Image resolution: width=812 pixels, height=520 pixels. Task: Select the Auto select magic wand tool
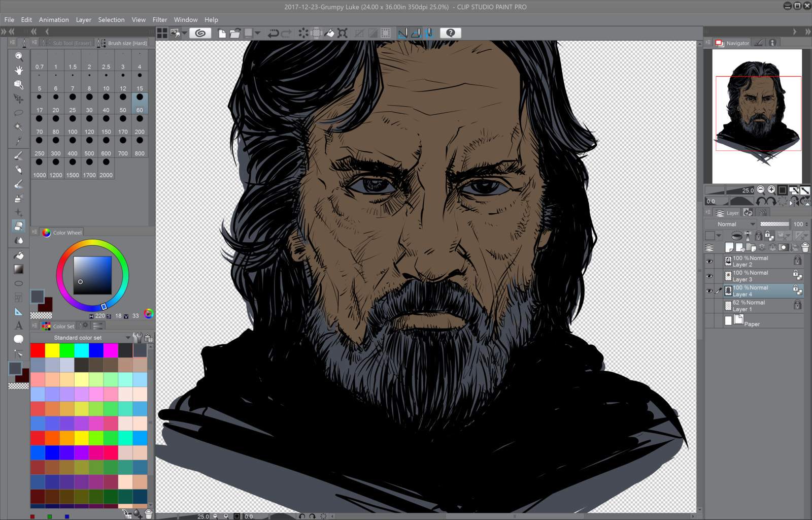[x=19, y=127]
